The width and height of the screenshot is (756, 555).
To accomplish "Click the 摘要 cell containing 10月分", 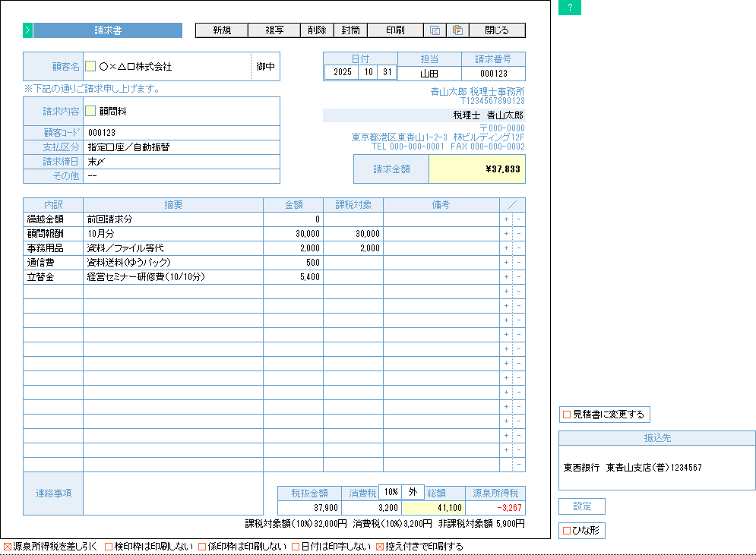I will point(173,234).
